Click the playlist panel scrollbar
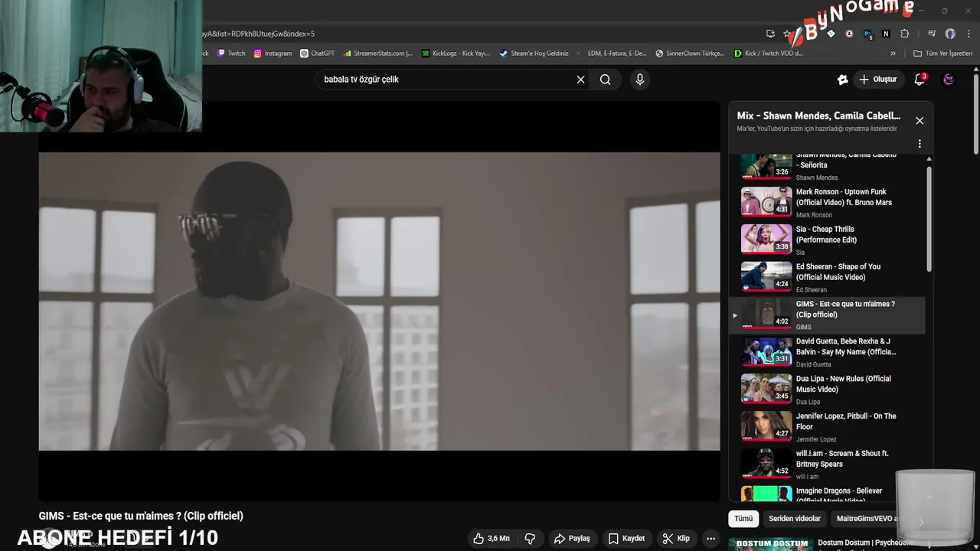 (929, 218)
